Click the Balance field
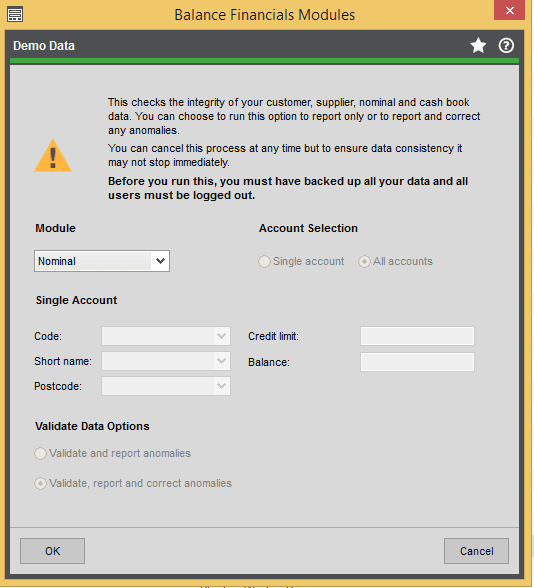534x588 pixels. click(x=417, y=362)
